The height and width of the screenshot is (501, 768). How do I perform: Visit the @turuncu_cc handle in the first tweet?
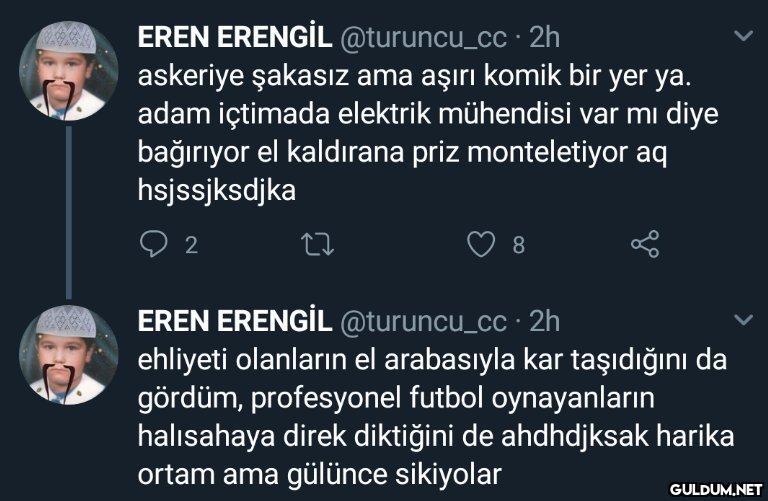(424, 37)
